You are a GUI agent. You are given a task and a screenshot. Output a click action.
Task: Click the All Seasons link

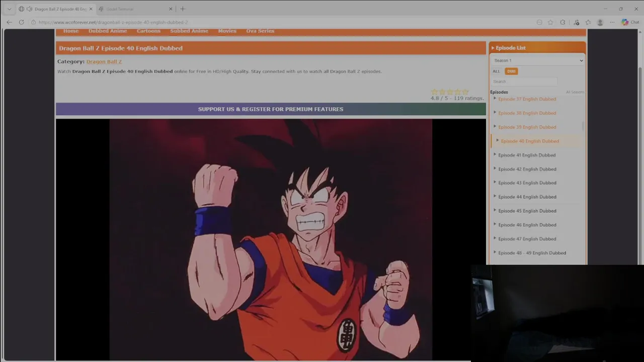point(575,92)
